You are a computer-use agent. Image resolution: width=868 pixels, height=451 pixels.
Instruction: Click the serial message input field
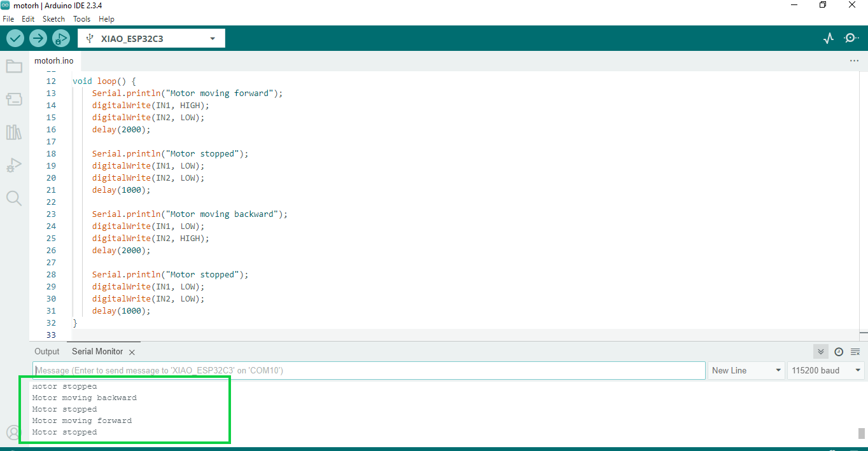369,370
